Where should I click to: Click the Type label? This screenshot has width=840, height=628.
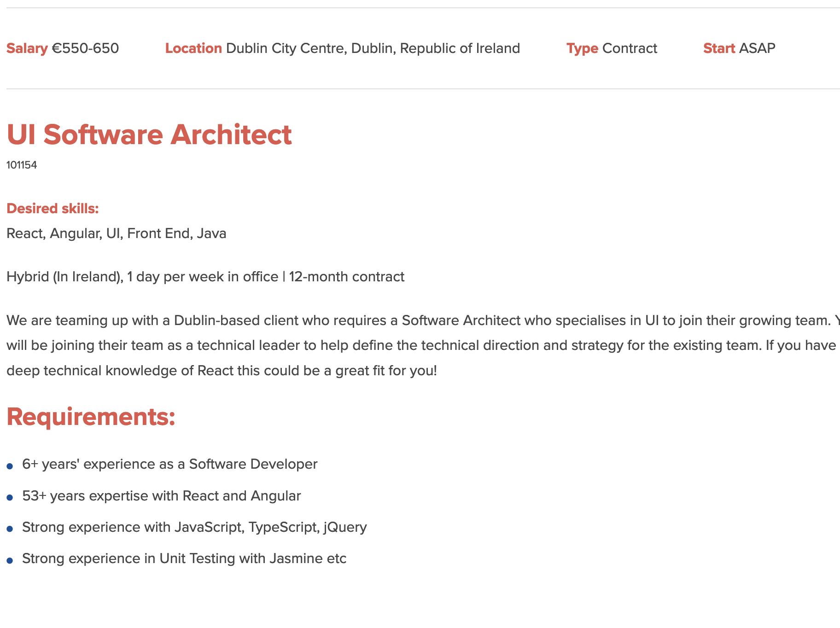582,48
